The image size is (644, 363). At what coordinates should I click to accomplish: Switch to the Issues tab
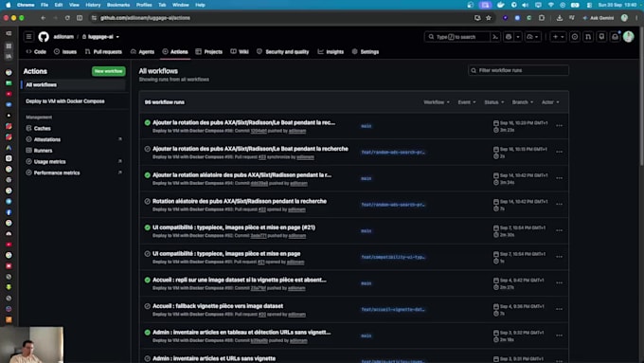pos(65,52)
